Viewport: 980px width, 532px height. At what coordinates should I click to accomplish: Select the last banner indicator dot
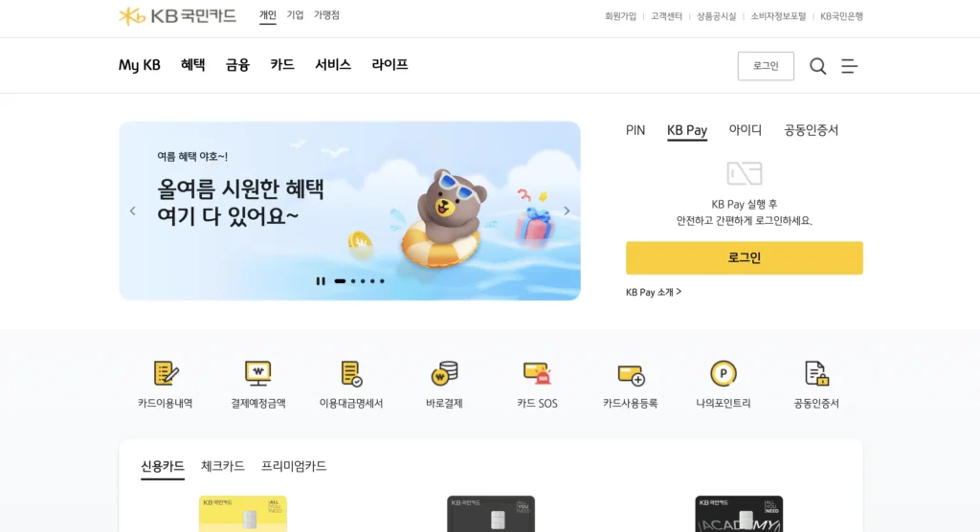click(382, 281)
